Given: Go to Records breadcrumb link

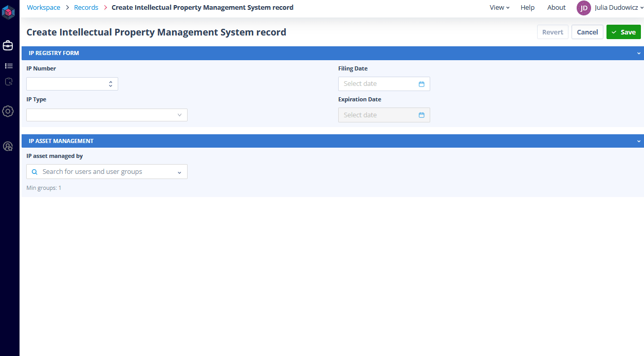Looking at the screenshot, I should pos(86,8).
